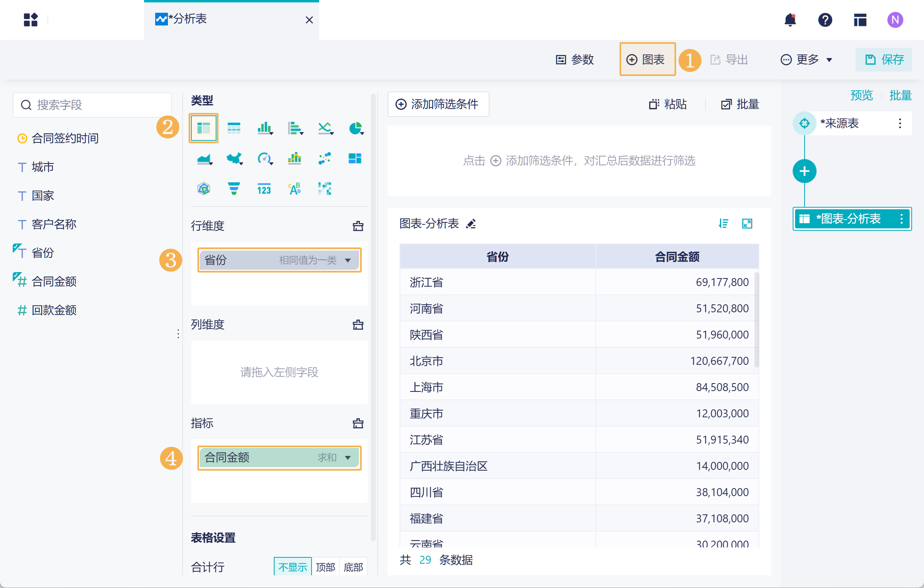Set 合计行 to 顶部
This screenshot has height=588, width=924.
point(325,567)
